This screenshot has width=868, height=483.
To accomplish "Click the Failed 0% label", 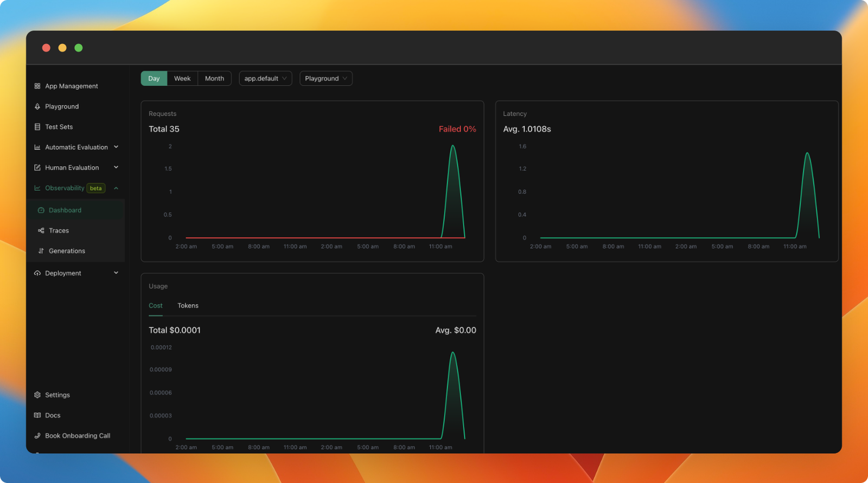I will click(x=457, y=129).
